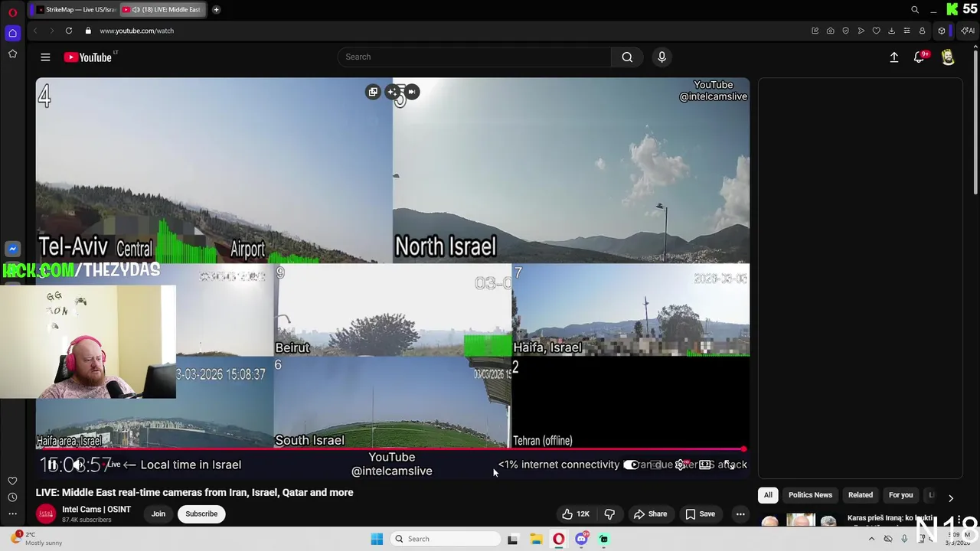The width and height of the screenshot is (980, 551).
Task: Open the Discord taskbar icon
Action: (x=581, y=539)
